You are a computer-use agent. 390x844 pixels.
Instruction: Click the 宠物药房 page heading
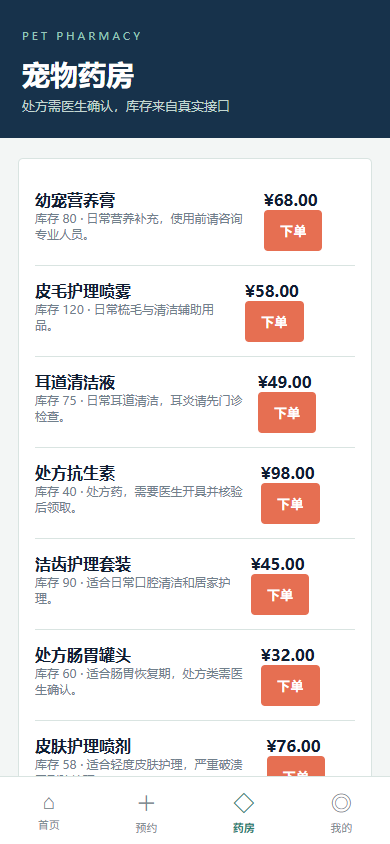pos(78,75)
